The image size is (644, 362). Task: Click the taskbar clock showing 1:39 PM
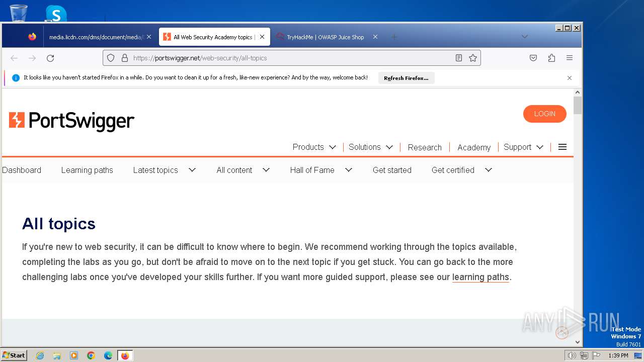coord(618,355)
